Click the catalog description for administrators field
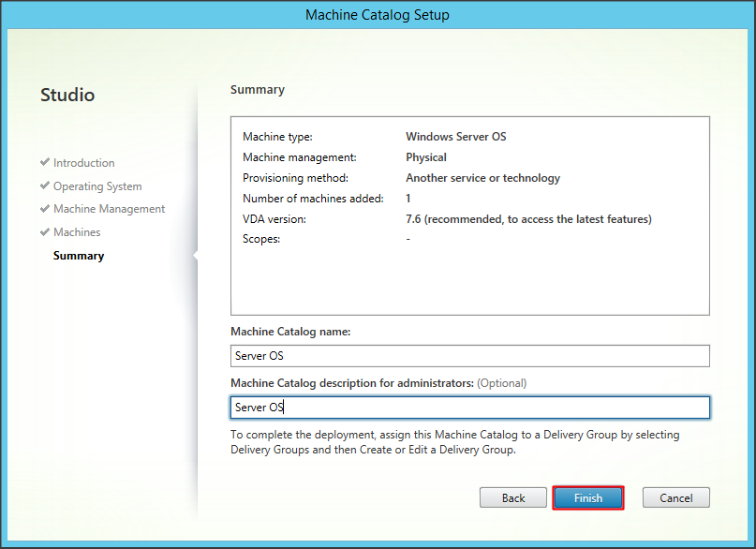This screenshot has height=549, width=756. (469, 408)
